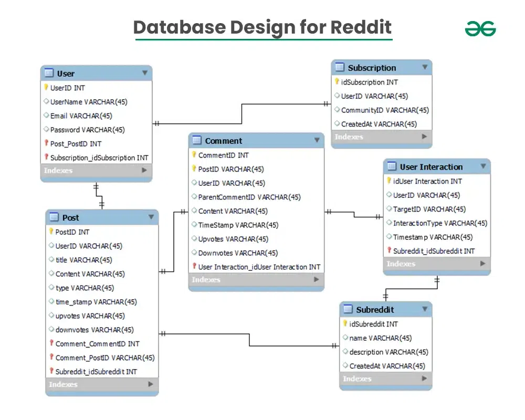Click the Comment_PostID foreign key icon
The height and width of the screenshot is (420, 525).
(51, 357)
